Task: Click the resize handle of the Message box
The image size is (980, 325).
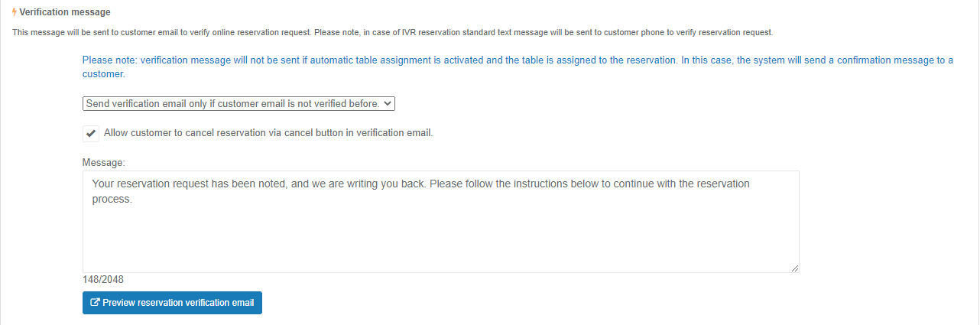Action: (795, 268)
